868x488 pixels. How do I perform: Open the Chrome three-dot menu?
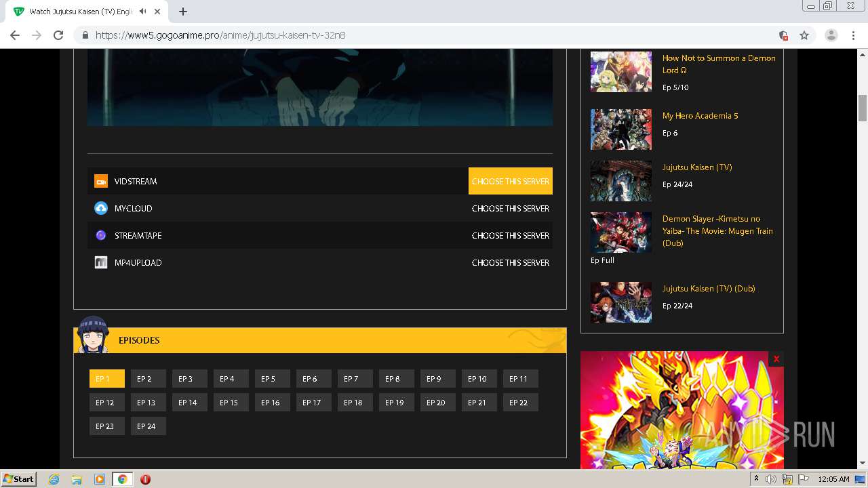pos(853,35)
